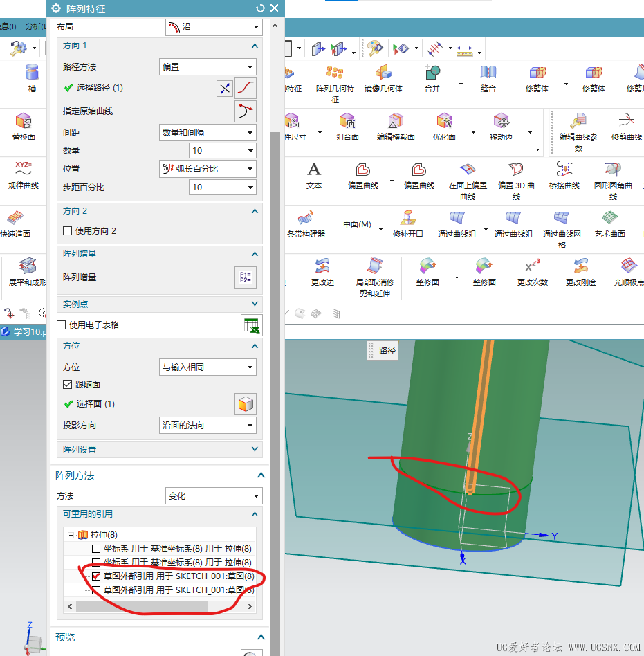Screen dimensions: 644x656
Task: Click the 更改刚度 icon
Action: (580, 266)
